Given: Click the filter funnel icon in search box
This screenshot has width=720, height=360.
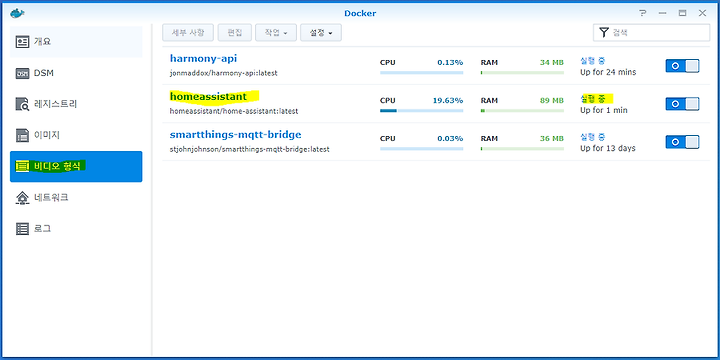Looking at the screenshot, I should click(x=604, y=33).
